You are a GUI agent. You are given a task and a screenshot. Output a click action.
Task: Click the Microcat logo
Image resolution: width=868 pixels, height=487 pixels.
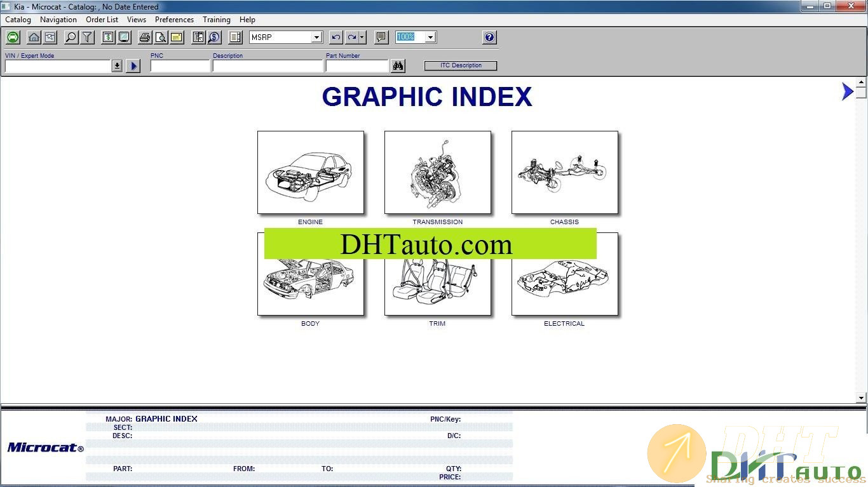(45, 448)
